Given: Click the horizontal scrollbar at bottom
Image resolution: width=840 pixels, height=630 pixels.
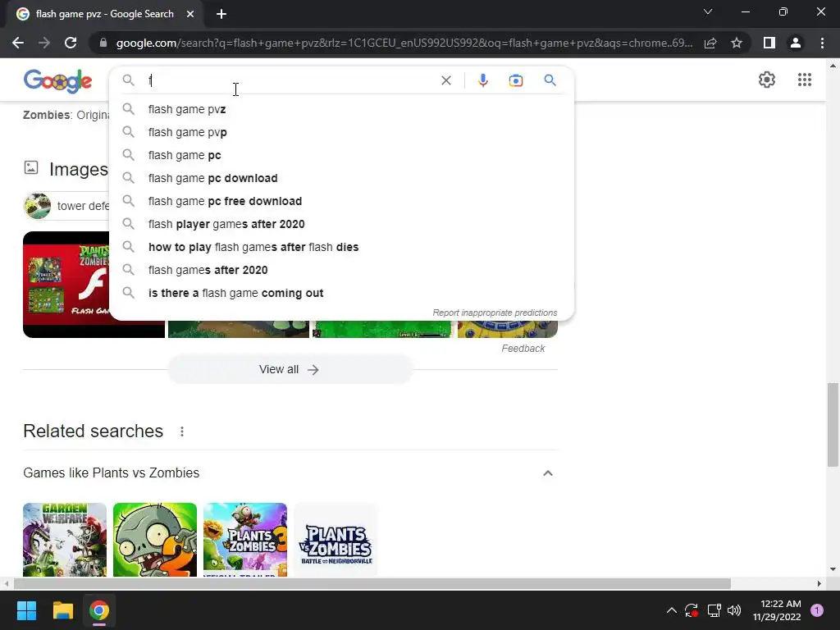Looking at the screenshot, I should pyautogui.click(x=372, y=583).
